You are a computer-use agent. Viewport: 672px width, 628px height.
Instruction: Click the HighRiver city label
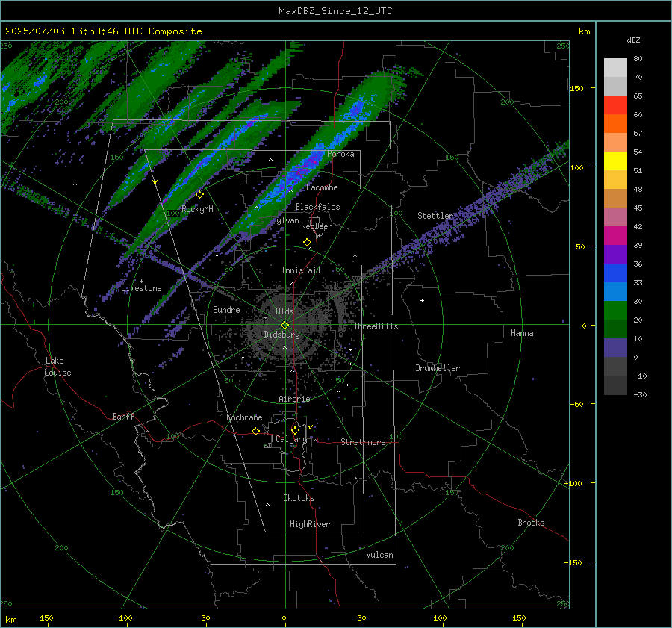(310, 524)
